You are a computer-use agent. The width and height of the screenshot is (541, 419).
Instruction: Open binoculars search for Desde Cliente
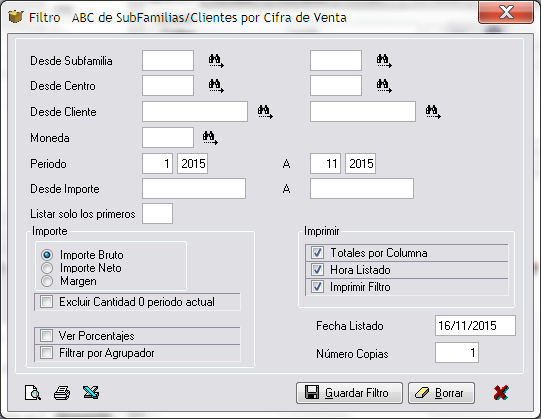coord(265,112)
